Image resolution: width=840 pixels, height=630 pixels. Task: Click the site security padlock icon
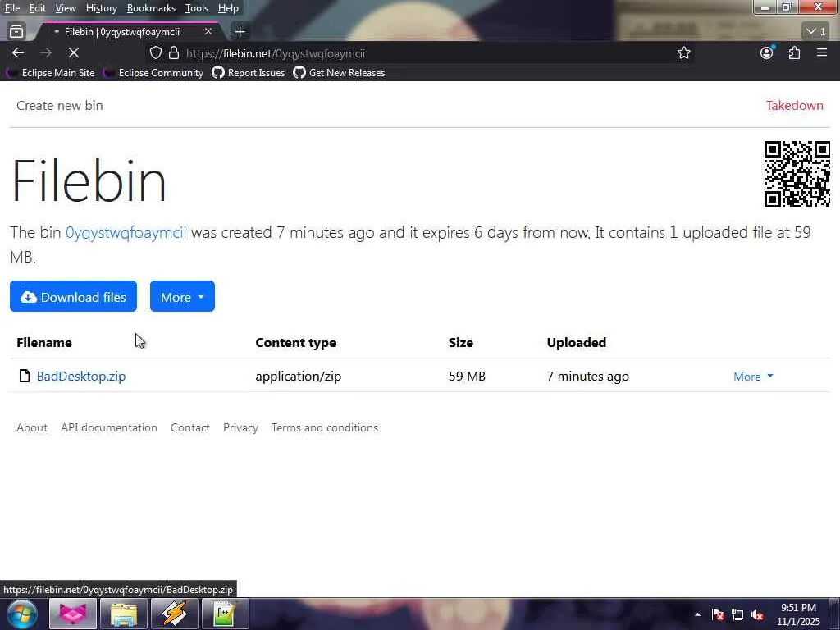174,53
